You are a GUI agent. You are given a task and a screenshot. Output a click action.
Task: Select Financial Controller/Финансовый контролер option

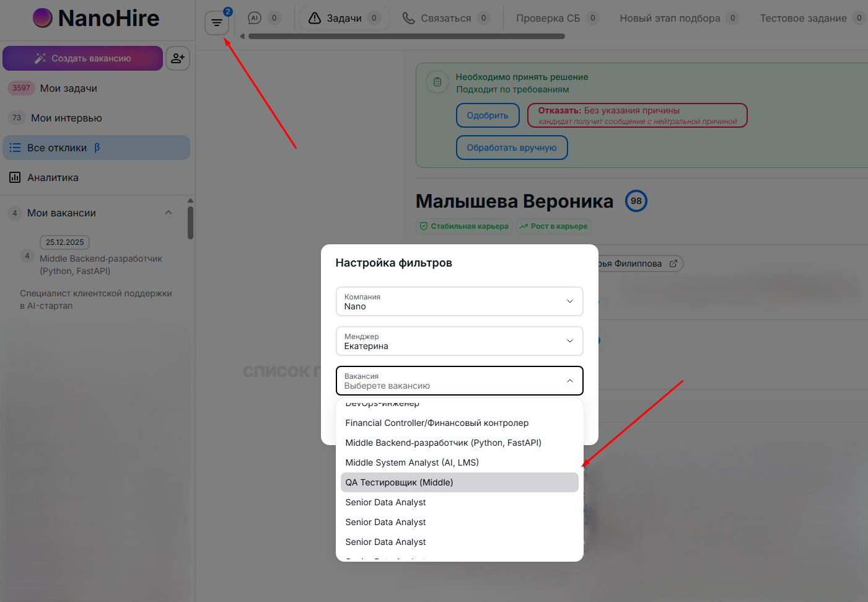pyautogui.click(x=460, y=423)
